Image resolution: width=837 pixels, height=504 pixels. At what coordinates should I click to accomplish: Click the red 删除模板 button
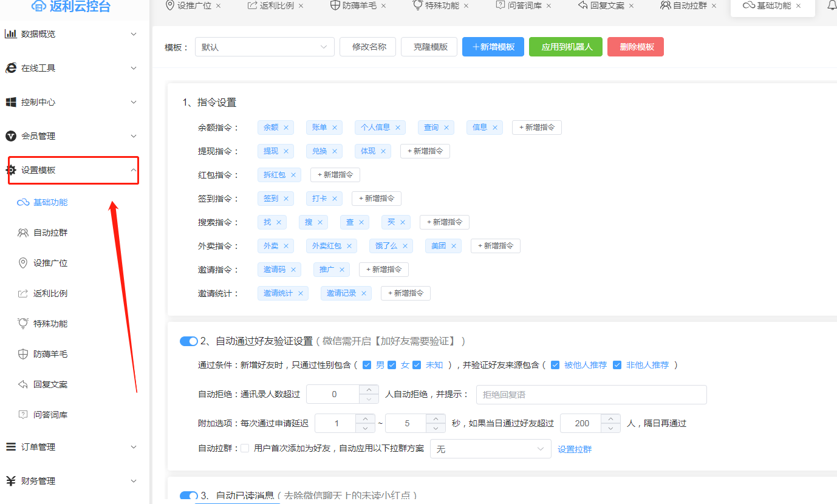[x=635, y=47]
